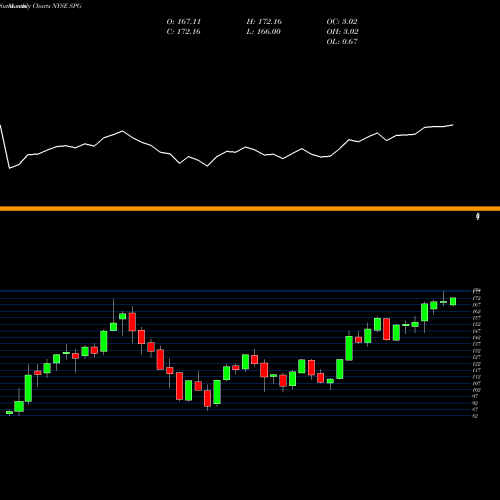This screenshot has height=500, width=500.
Task: Click the 92 price axis label
Action: click(475, 403)
